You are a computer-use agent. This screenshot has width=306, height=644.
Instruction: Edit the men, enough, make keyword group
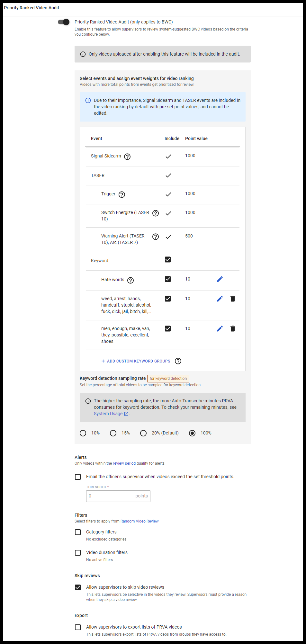(220, 328)
